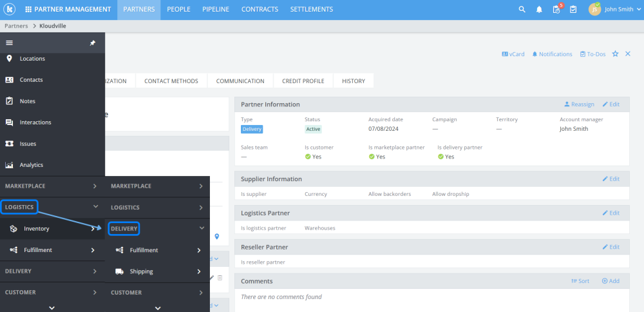Close the Kloudville partner view
The width and height of the screenshot is (644, 312).
[627, 54]
